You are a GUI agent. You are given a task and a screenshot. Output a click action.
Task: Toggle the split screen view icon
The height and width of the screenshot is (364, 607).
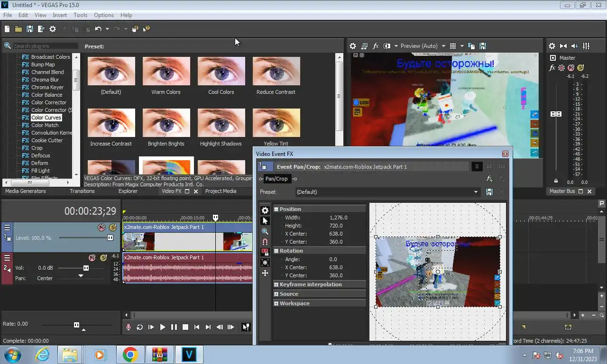[387, 46]
